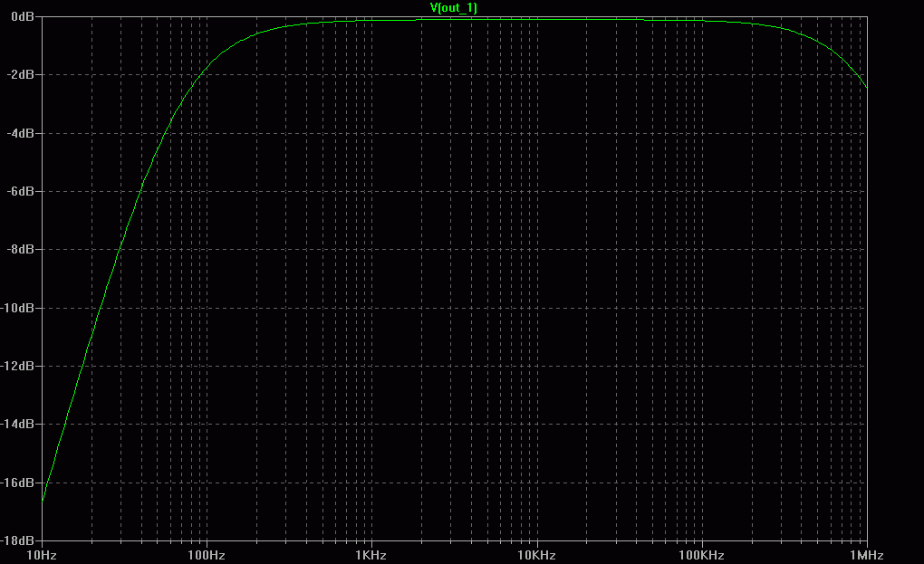Click the 10KHz frequency axis label
The image size is (924, 564).
(x=537, y=555)
